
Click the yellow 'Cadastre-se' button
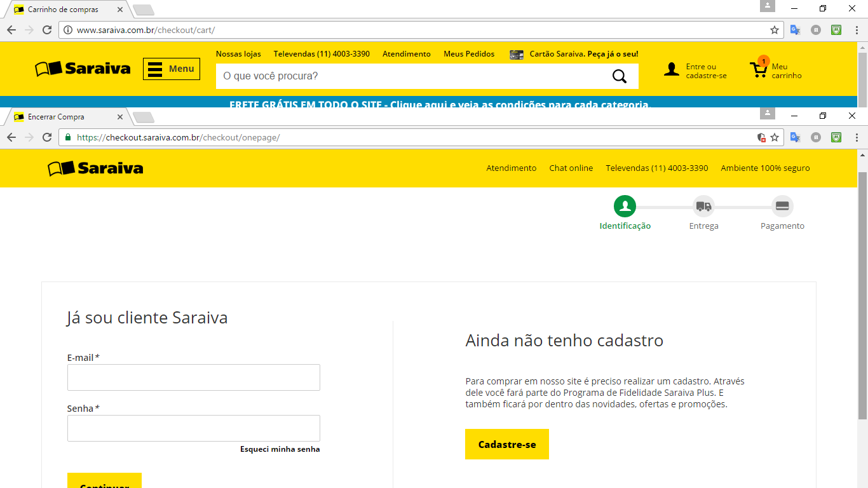point(507,444)
